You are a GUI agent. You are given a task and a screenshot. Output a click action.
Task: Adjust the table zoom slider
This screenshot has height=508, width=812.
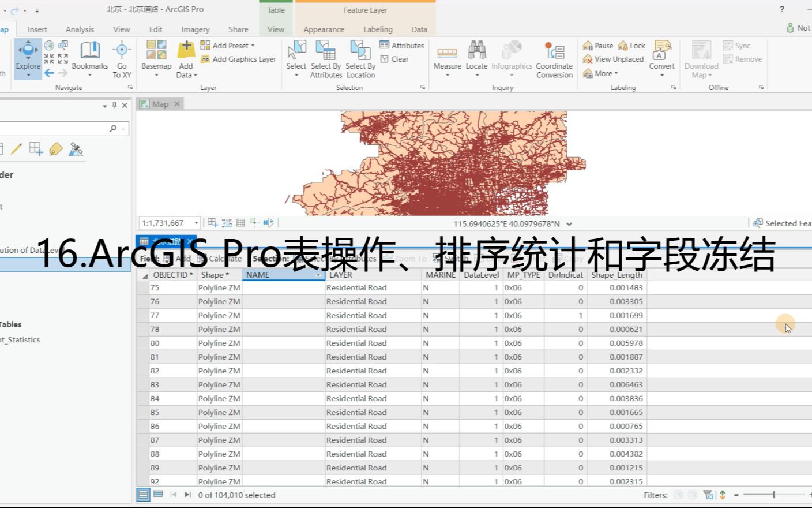773,495
